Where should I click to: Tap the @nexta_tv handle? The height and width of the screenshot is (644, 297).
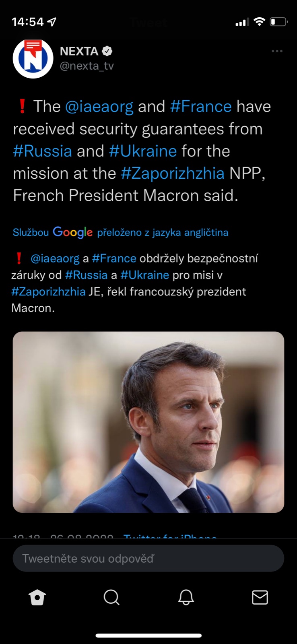87,66
